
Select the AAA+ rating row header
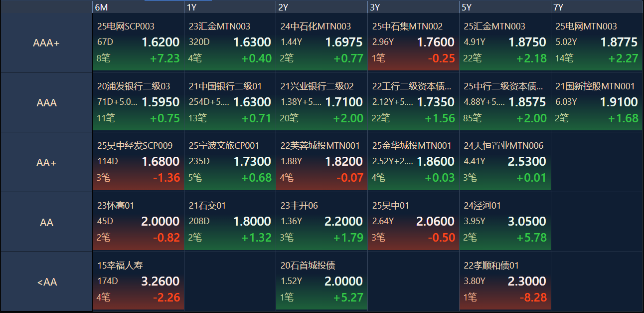pyautogui.click(x=46, y=42)
